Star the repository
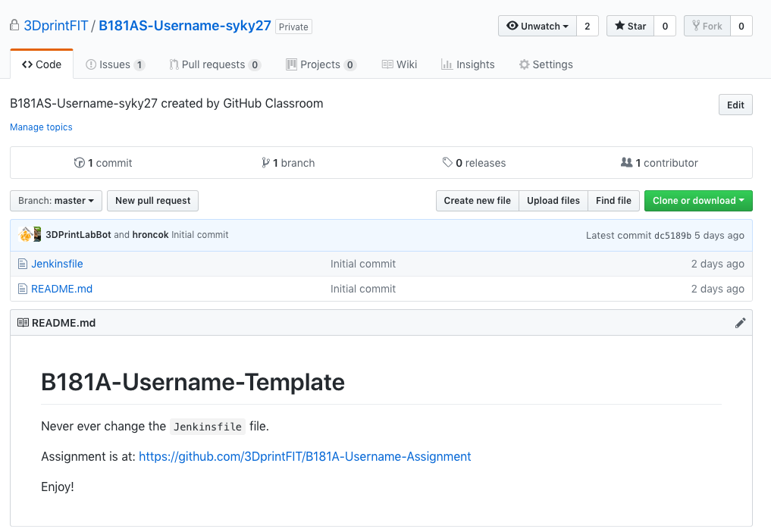 click(629, 25)
